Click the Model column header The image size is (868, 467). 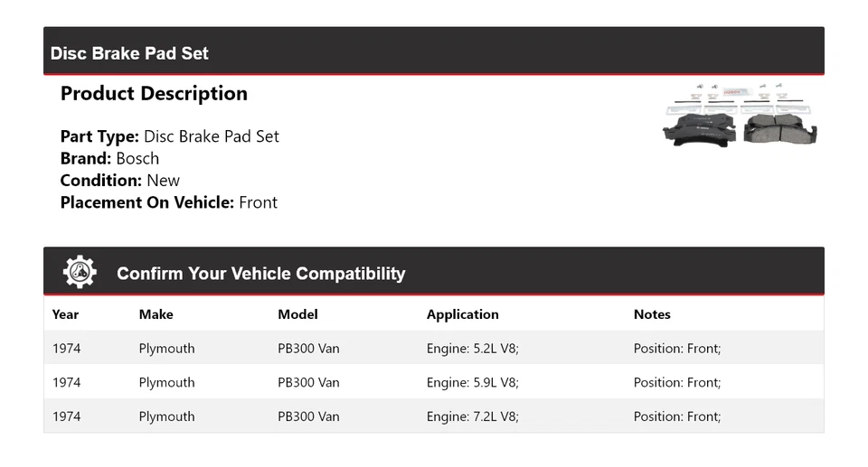[x=297, y=314]
